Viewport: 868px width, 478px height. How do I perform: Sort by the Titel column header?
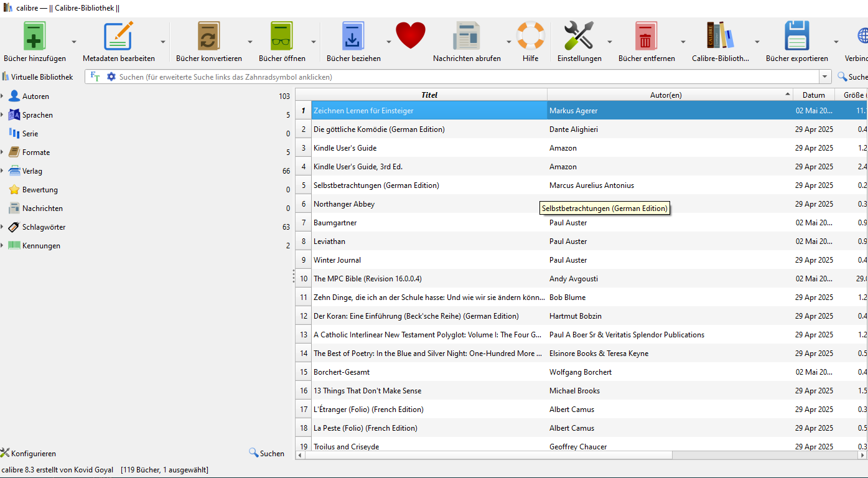click(429, 95)
